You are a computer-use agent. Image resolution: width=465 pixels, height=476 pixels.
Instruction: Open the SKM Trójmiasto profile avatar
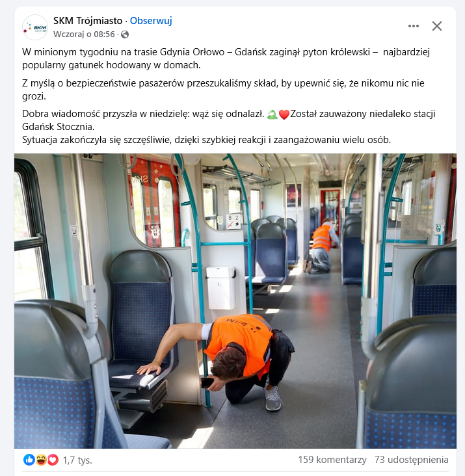[35, 27]
